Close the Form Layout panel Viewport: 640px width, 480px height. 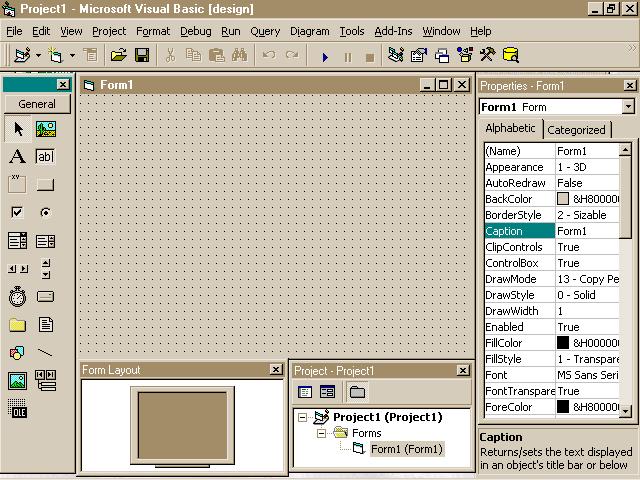[276, 369]
